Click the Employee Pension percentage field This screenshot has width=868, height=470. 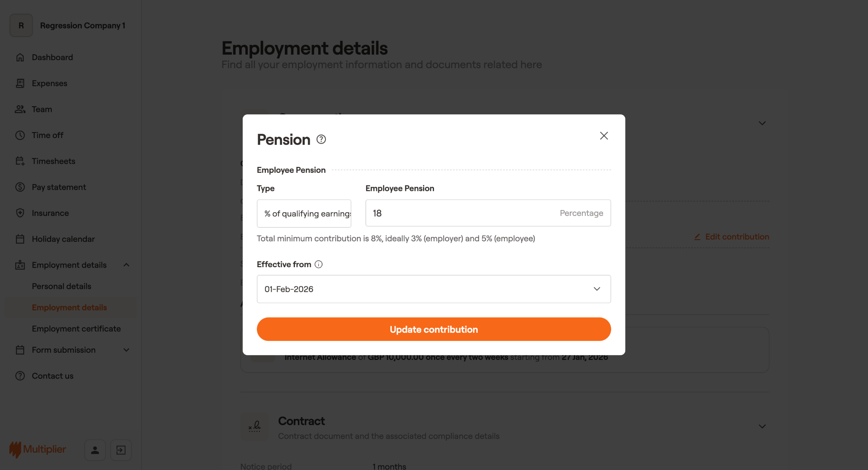point(462,213)
